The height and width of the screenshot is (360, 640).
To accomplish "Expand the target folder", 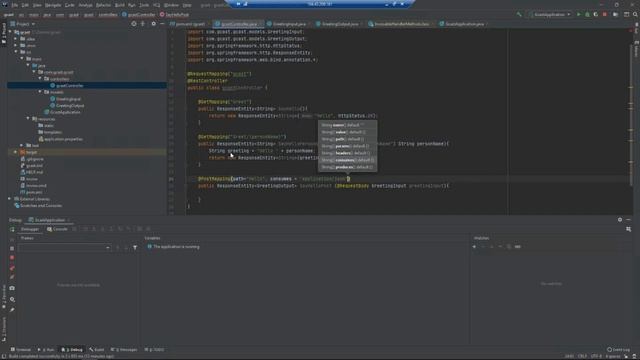I will click(x=16, y=152).
